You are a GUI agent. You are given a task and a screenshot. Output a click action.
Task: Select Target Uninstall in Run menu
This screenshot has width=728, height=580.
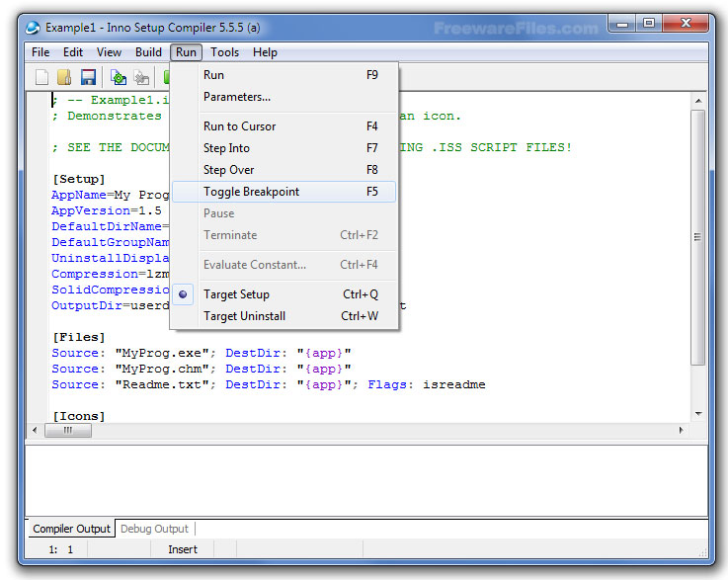tap(244, 316)
